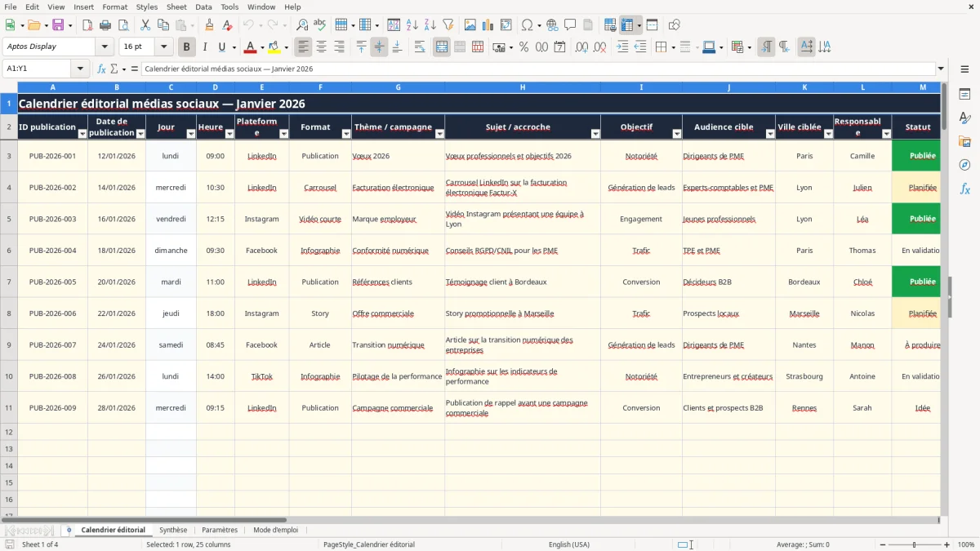
Task: Insert a chart with the toolbar icon
Action: tap(488, 25)
